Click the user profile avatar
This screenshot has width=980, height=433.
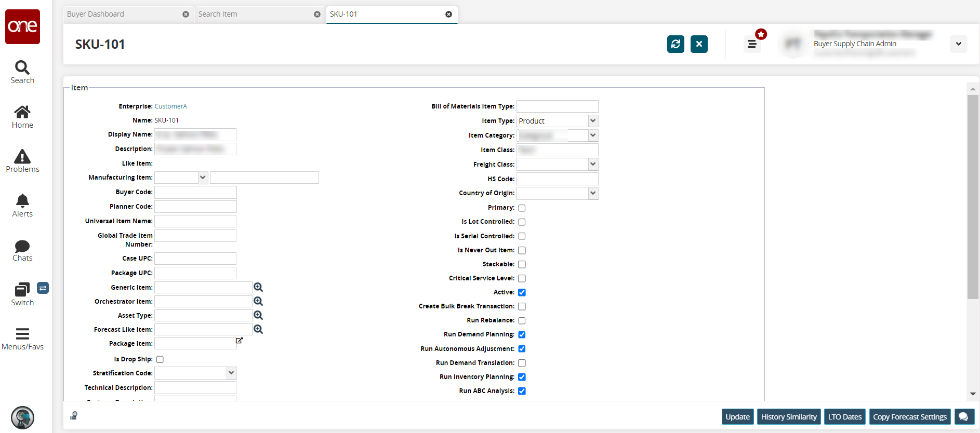coord(793,44)
